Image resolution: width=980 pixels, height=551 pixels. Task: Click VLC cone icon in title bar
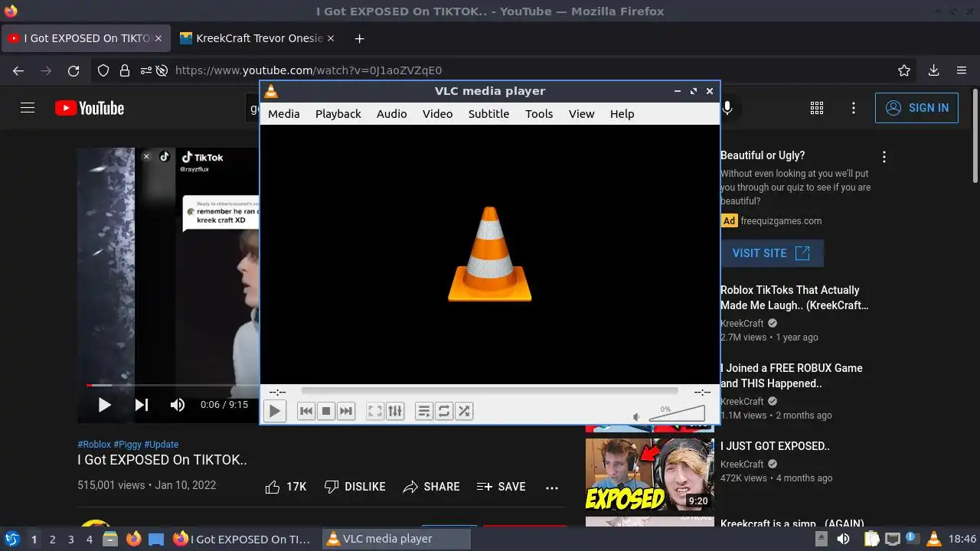[x=270, y=91]
